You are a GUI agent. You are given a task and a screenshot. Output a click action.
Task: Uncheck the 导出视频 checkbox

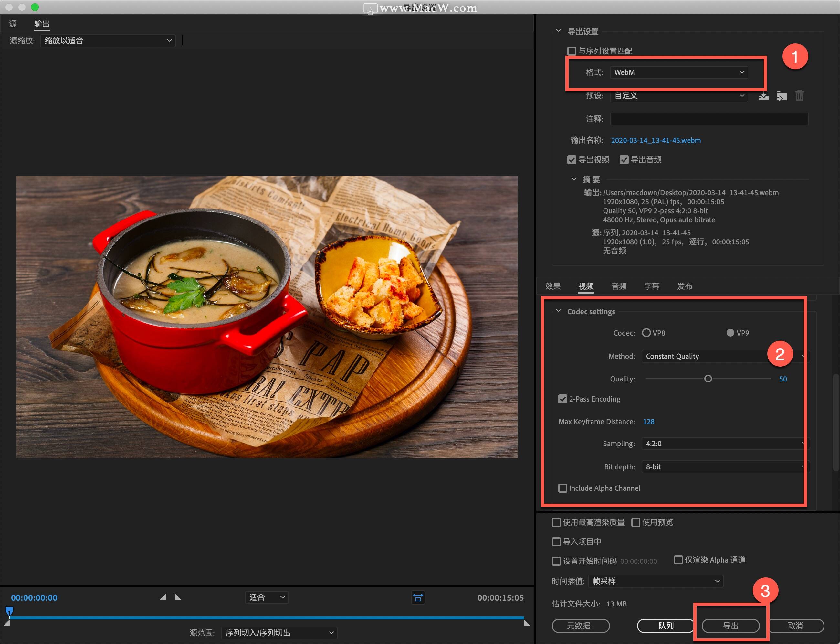click(x=572, y=160)
